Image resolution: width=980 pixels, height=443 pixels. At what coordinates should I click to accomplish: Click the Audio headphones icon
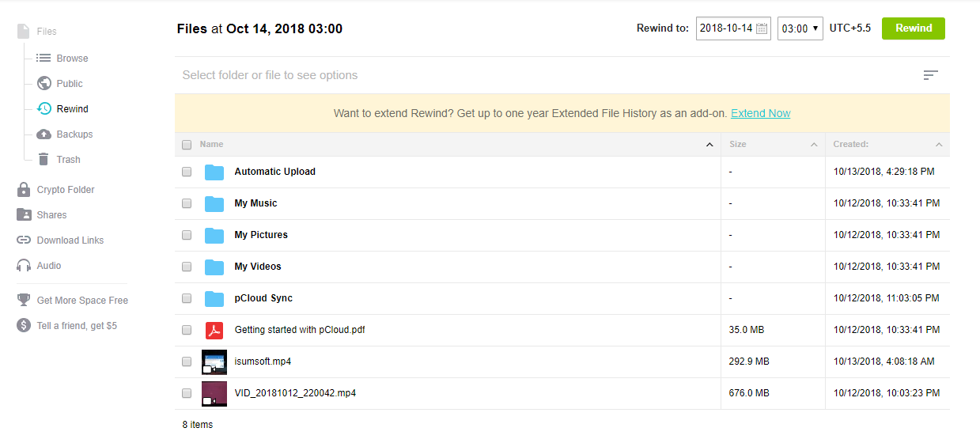[24, 266]
